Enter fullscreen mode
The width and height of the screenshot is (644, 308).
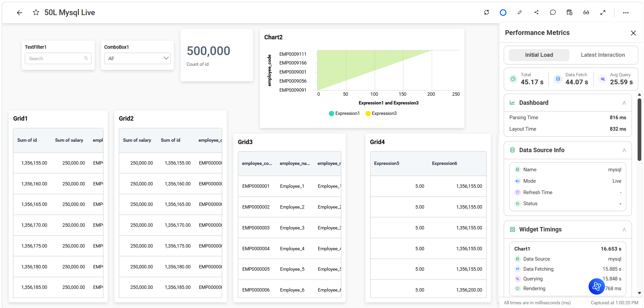click(x=603, y=12)
